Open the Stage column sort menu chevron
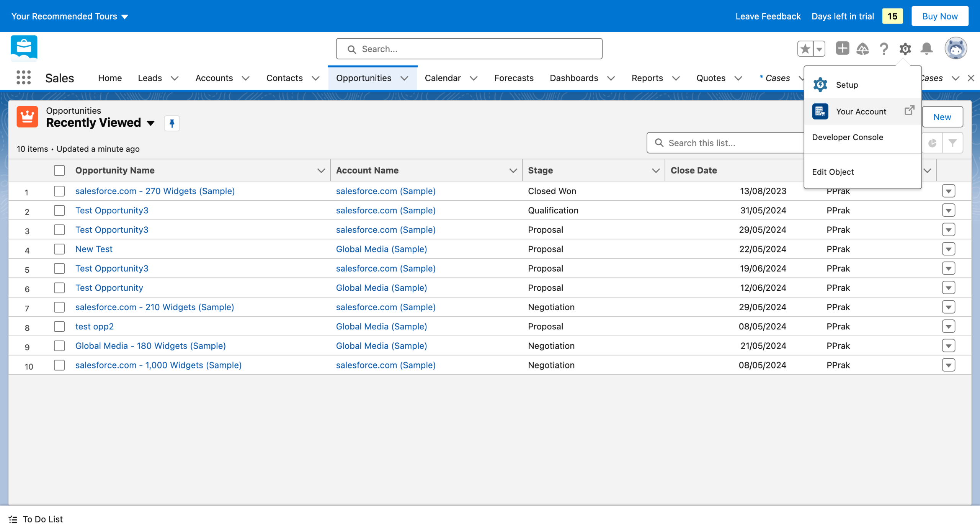 click(x=656, y=170)
